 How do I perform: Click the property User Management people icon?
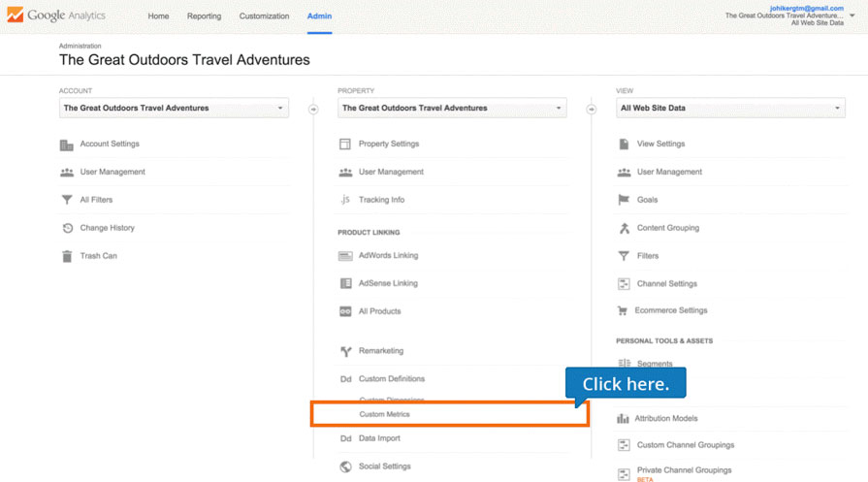point(345,172)
